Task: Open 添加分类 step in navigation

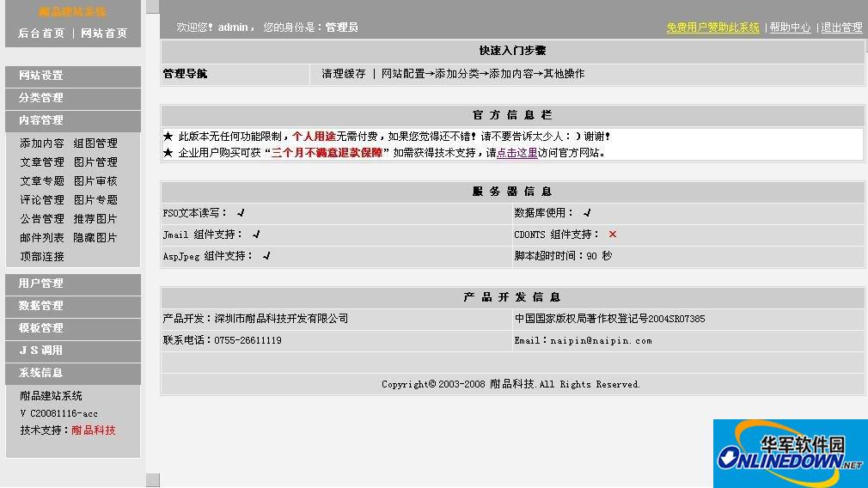Action: coord(457,74)
